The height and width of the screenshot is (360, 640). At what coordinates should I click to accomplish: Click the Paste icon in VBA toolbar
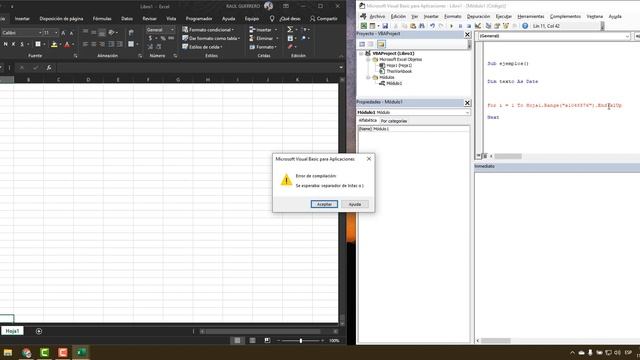[x=413, y=26]
